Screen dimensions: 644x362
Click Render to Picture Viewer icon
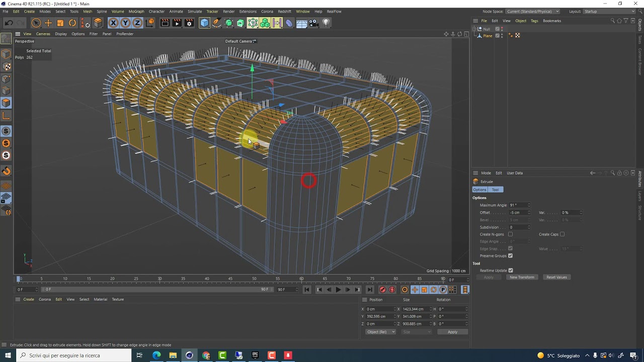(177, 23)
